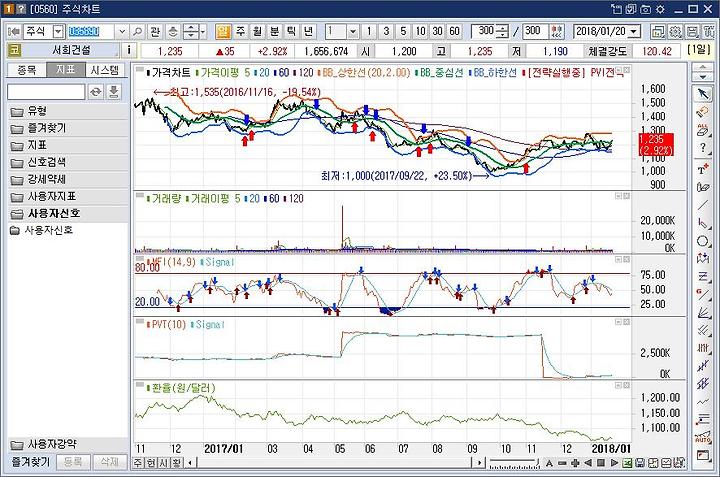Expand the 유형 folder
This screenshot has width=720, height=477.
(x=68, y=112)
